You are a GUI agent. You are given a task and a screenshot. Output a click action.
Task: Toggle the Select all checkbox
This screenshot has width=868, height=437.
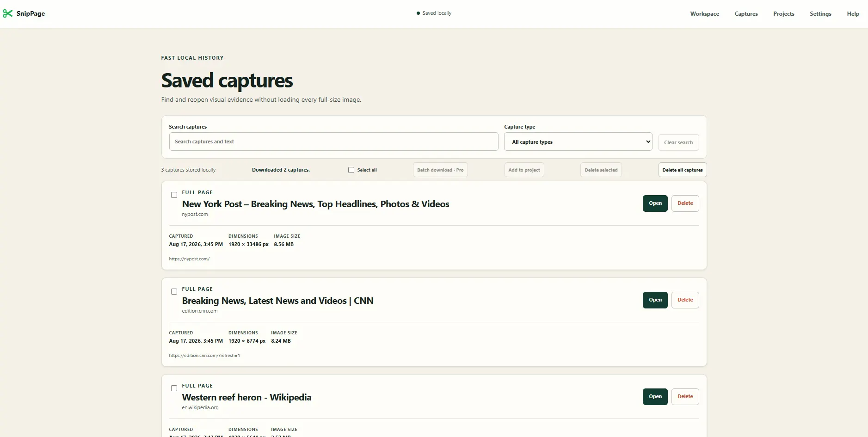click(351, 170)
